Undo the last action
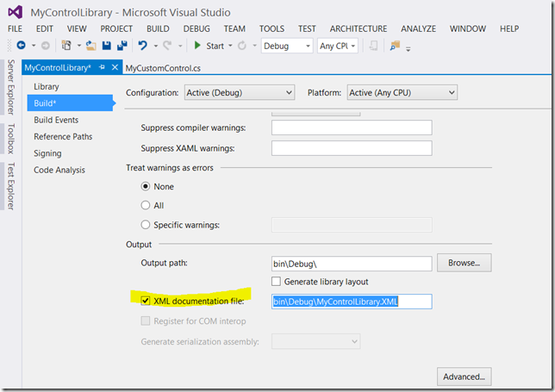 143,46
